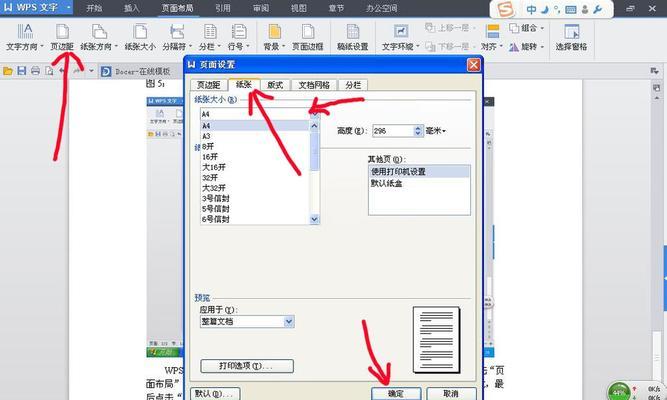This screenshot has height=400, width=667.
Task: Expand the 纸张大小 A4 combo box arrow
Action: [314, 114]
